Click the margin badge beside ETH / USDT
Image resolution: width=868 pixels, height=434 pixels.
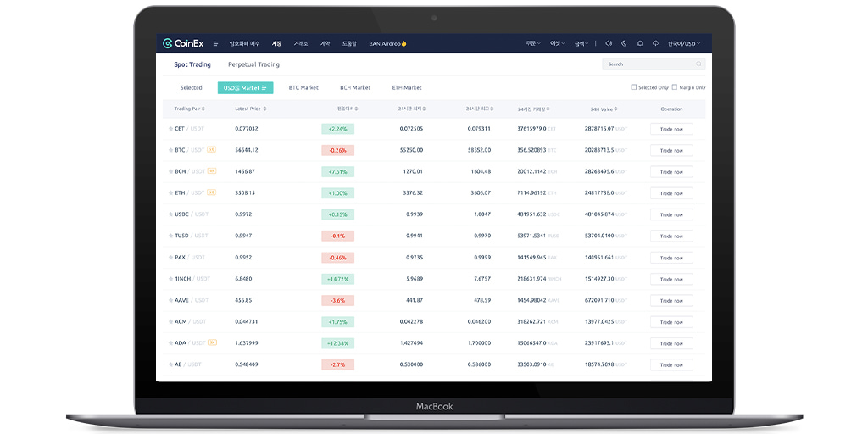[211, 192]
